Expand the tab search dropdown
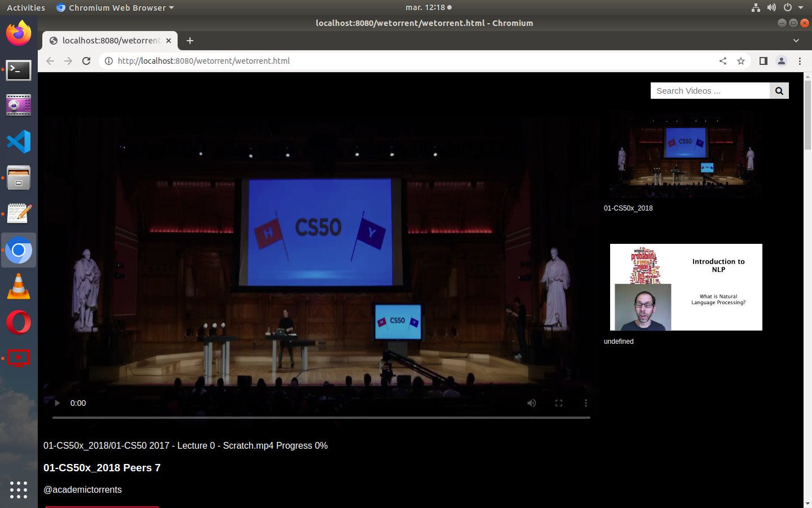This screenshot has height=508, width=812. point(796,41)
